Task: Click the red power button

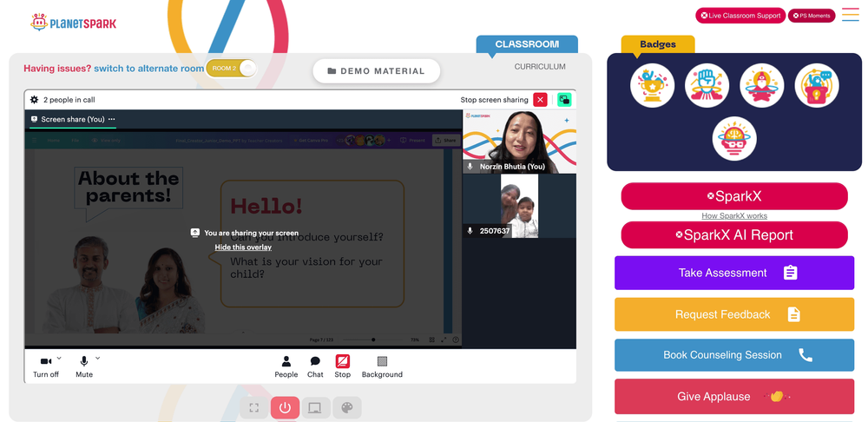Action: [x=285, y=407]
